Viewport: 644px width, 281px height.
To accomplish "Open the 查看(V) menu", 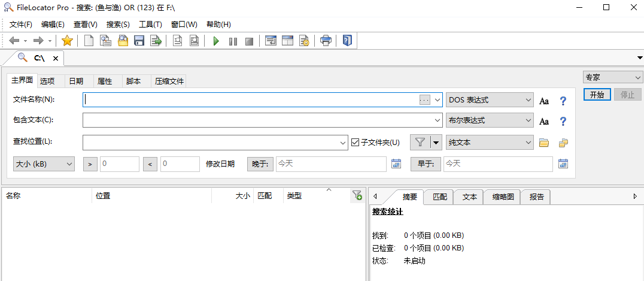I will pos(86,25).
